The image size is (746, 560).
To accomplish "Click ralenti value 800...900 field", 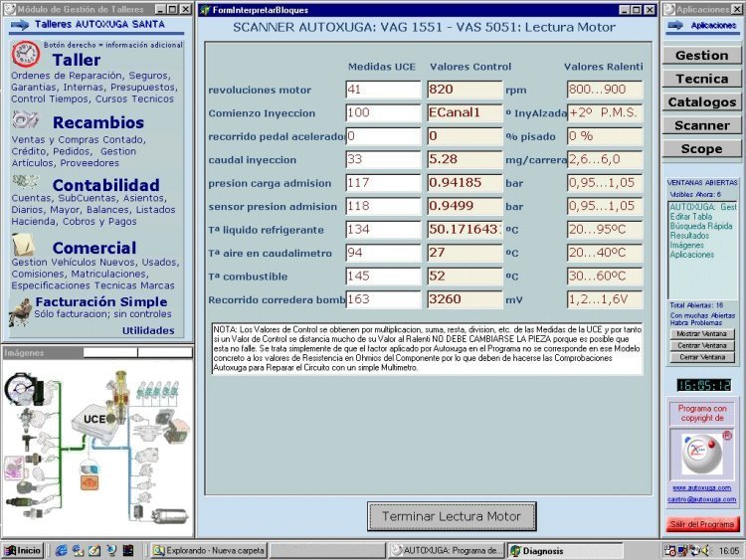I will click(605, 90).
